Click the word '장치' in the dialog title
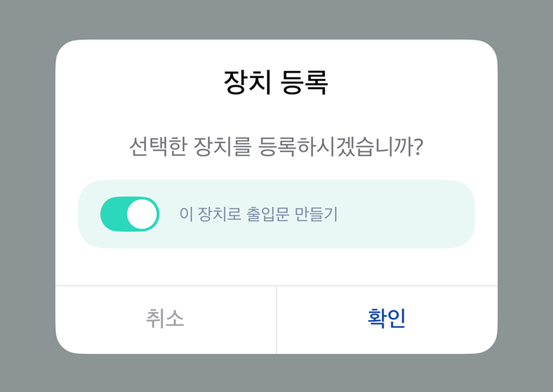The image size is (553, 392). pos(247,83)
